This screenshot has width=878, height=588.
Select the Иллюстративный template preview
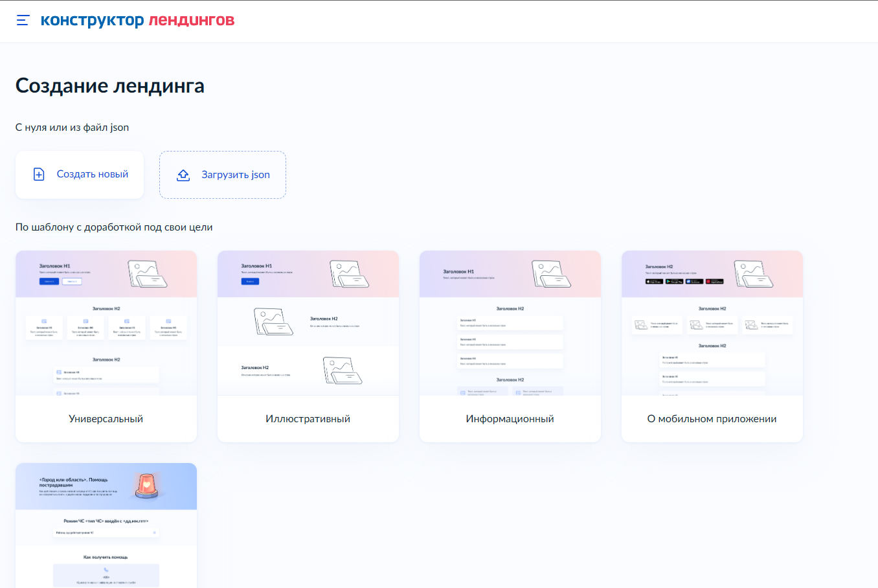308,323
